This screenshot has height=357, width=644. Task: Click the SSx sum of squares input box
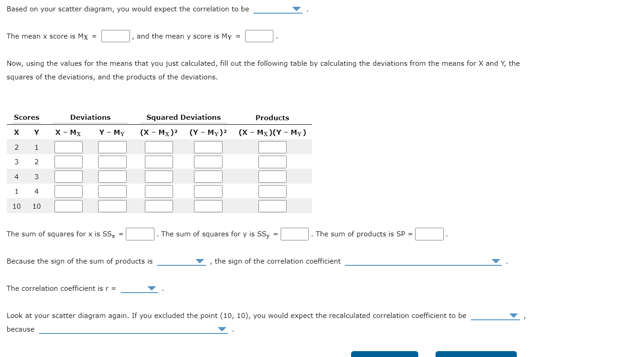pos(140,234)
